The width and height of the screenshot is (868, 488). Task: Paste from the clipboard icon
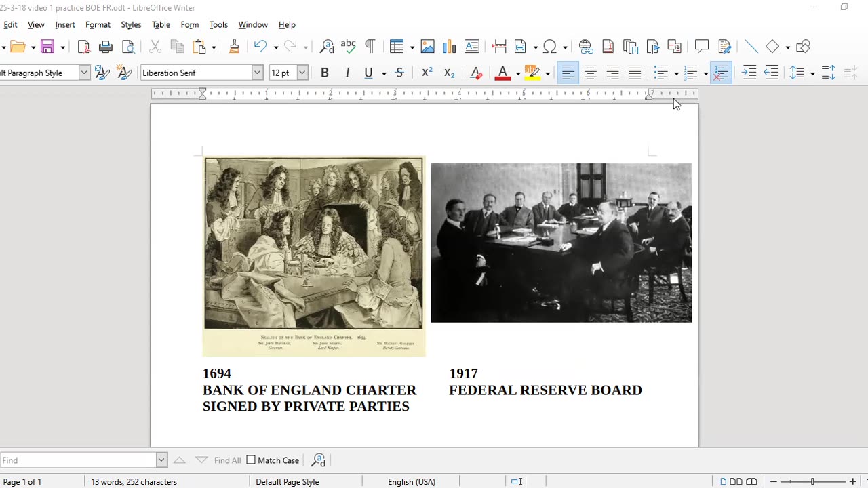(x=199, y=47)
